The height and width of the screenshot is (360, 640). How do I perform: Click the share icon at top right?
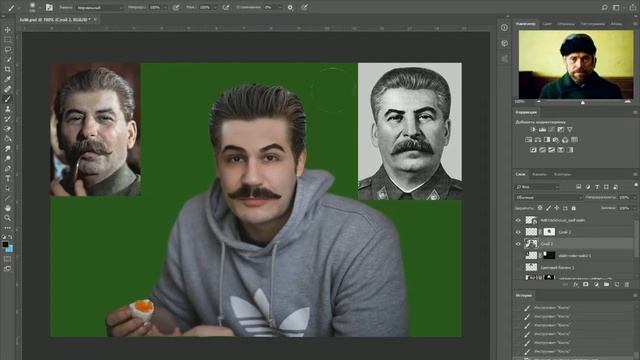tap(633, 7)
